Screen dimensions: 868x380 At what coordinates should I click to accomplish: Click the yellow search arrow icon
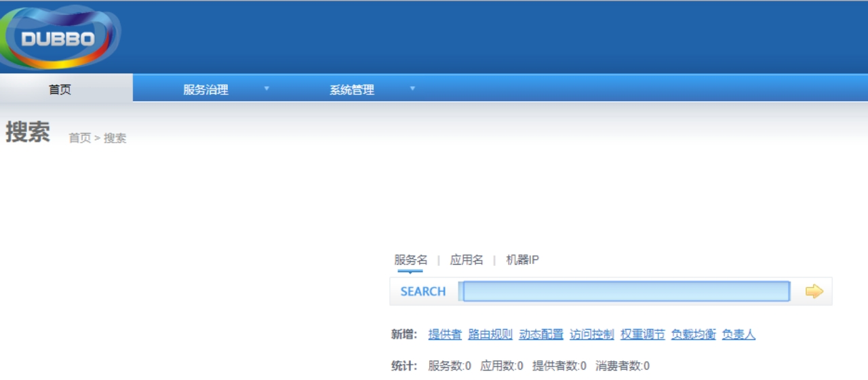pyautogui.click(x=814, y=291)
